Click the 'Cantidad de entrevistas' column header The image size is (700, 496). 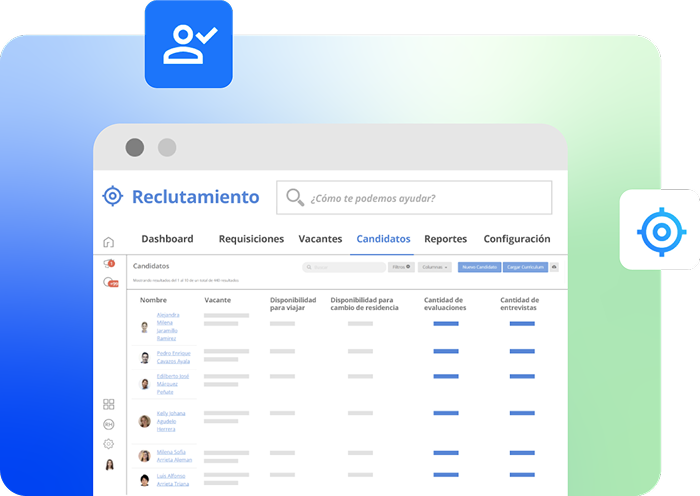pos(520,304)
